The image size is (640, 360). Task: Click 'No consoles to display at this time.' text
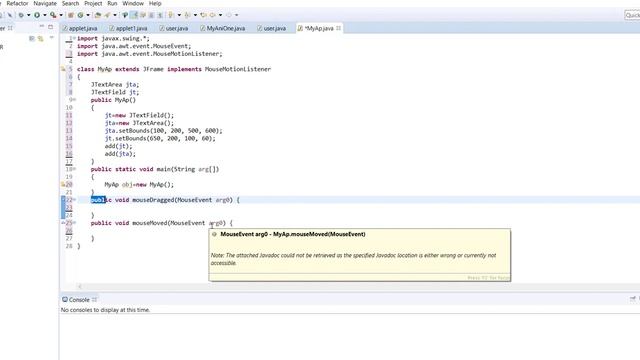[x=105, y=310]
